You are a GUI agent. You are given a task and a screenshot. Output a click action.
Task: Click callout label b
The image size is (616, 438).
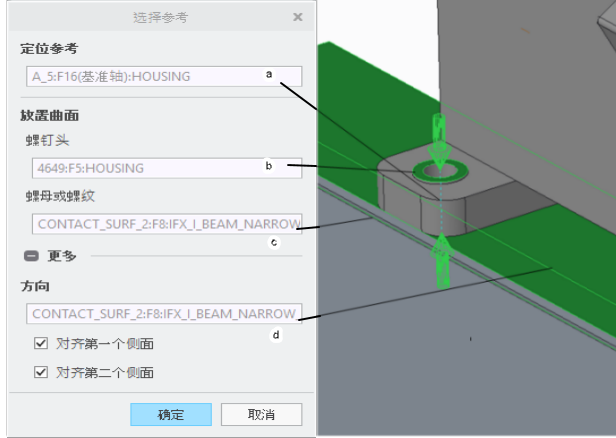pos(268,166)
